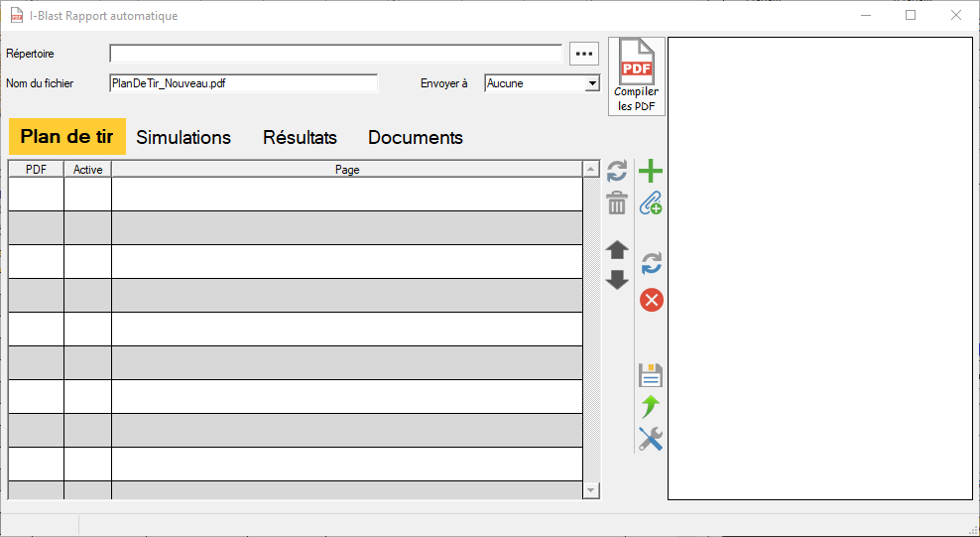Click the floppy disk save icon
Screen dimensions: 980x537
click(651, 375)
